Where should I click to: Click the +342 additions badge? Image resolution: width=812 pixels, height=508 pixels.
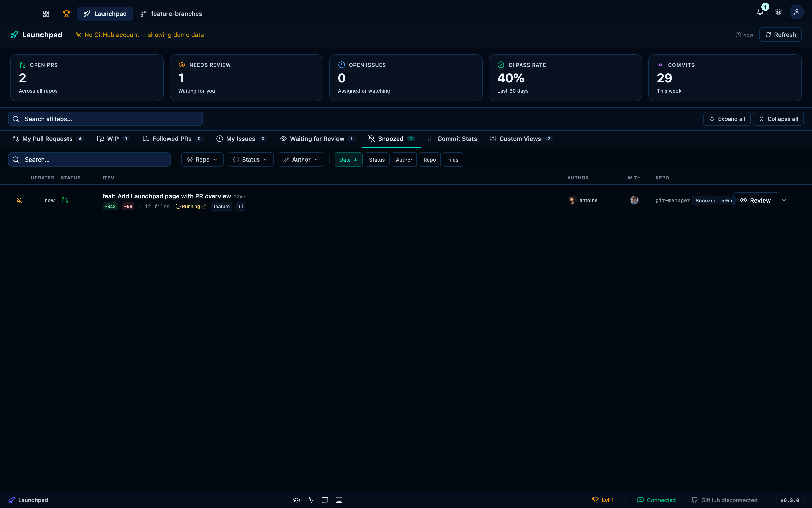coord(110,206)
